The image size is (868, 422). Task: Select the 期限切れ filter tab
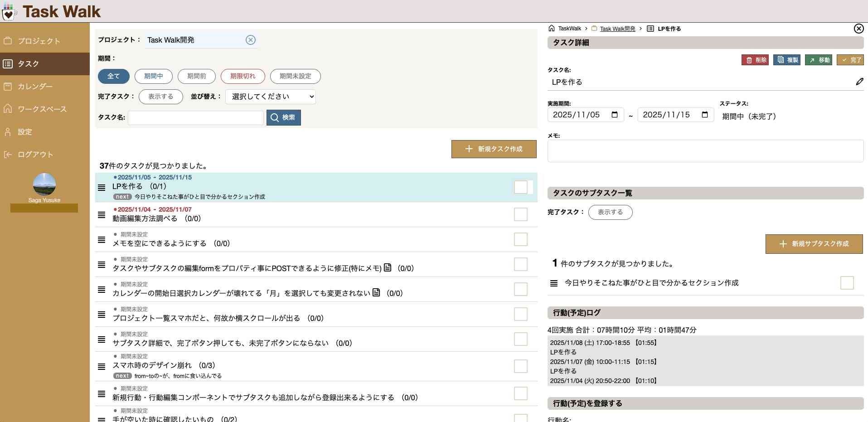[x=242, y=76]
